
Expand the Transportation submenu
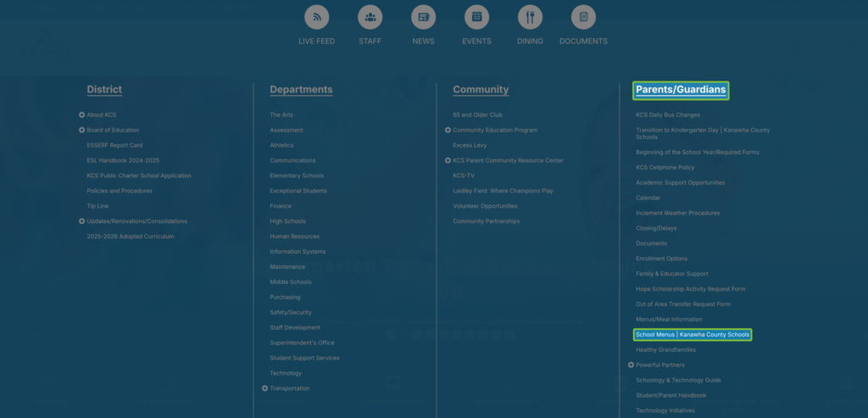tap(265, 388)
